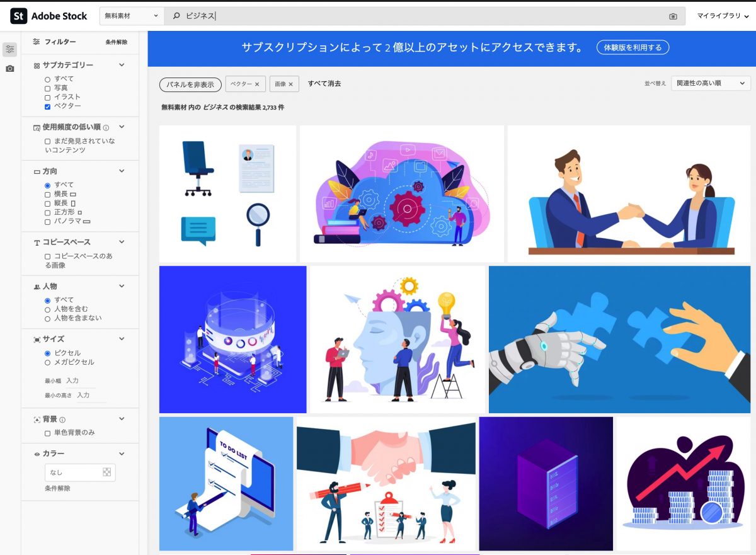Collapse the サブカテゴリー filter section
The width and height of the screenshot is (756, 555).
pos(122,65)
